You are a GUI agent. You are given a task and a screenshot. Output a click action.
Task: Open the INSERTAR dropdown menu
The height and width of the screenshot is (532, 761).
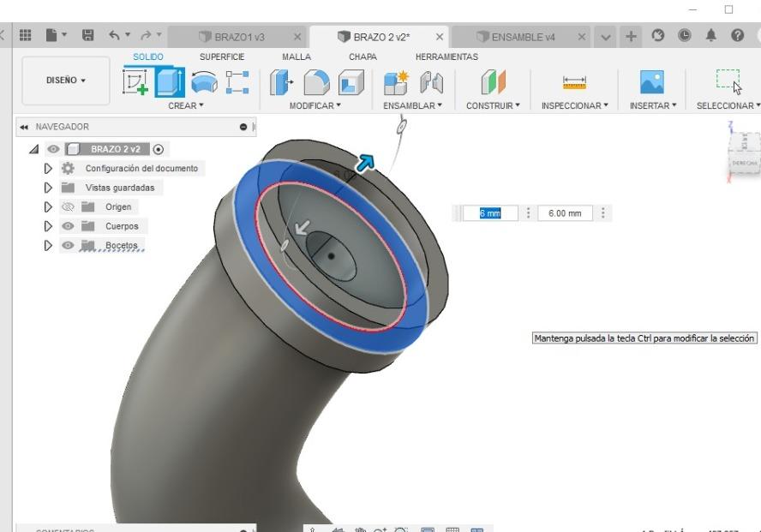pos(653,105)
